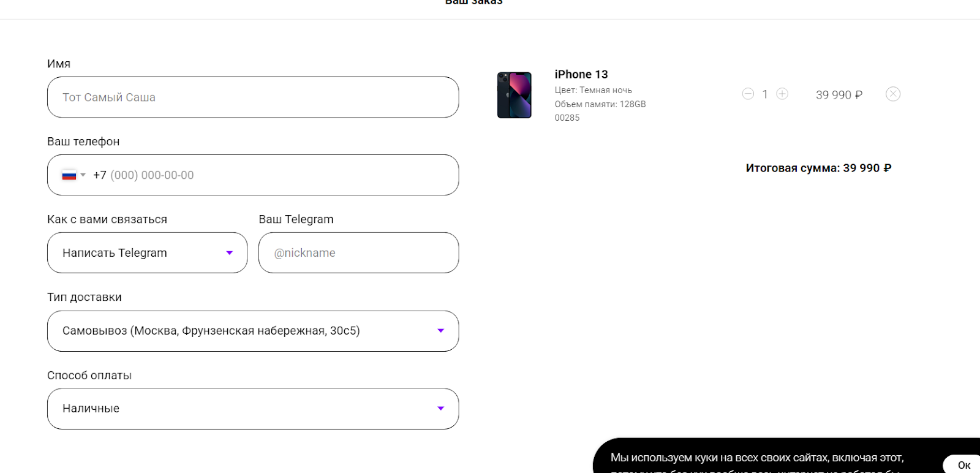The width and height of the screenshot is (980, 473).
Task: Click the 'Ваш Telegram' field label
Action: point(296,219)
